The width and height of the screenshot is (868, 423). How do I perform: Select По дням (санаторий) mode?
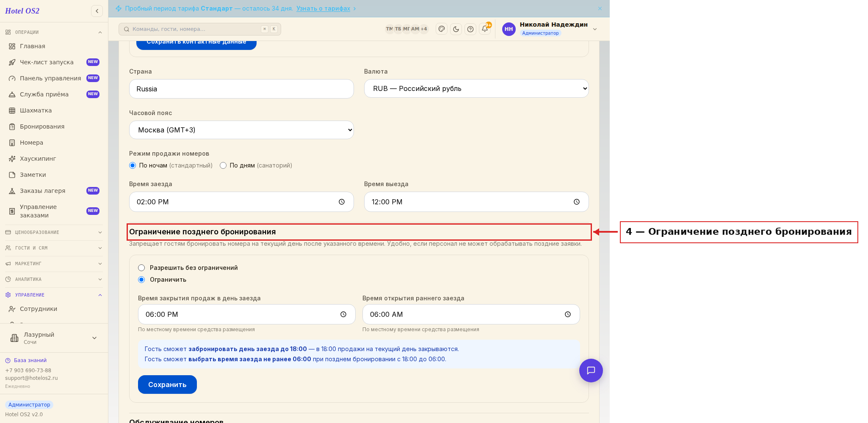(223, 165)
